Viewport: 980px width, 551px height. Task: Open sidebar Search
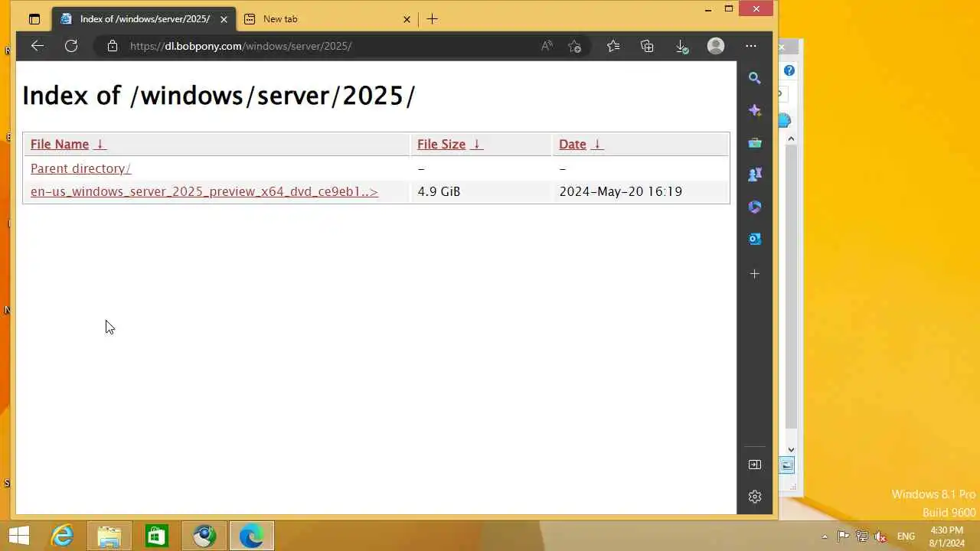(755, 78)
